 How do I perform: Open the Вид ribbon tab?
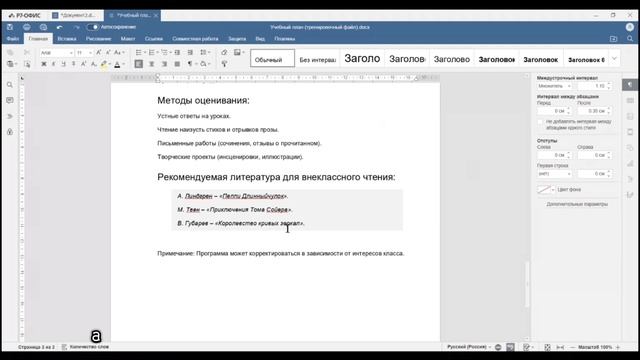point(260,39)
